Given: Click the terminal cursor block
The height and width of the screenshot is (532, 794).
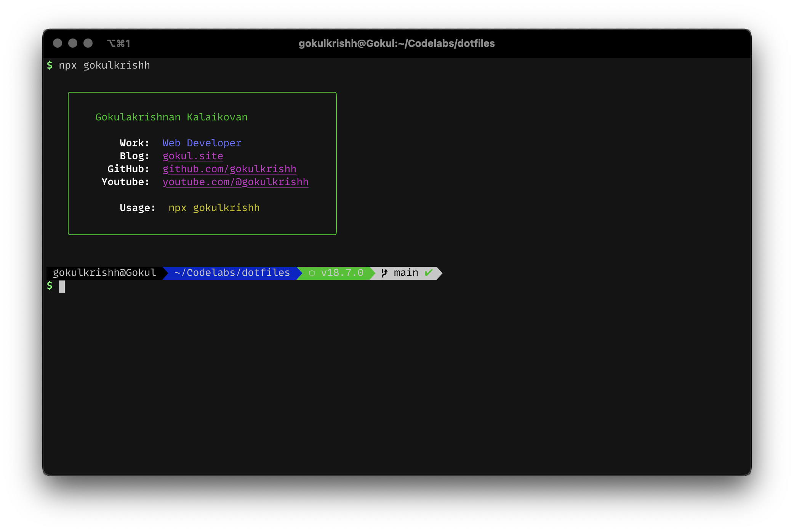Looking at the screenshot, I should click(x=62, y=286).
